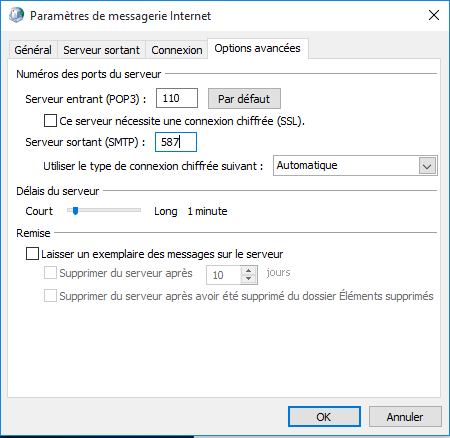Screen dimensions: 450x438
Task: Toggle Supprimer du serveur après checkbox
Action: tap(50, 273)
